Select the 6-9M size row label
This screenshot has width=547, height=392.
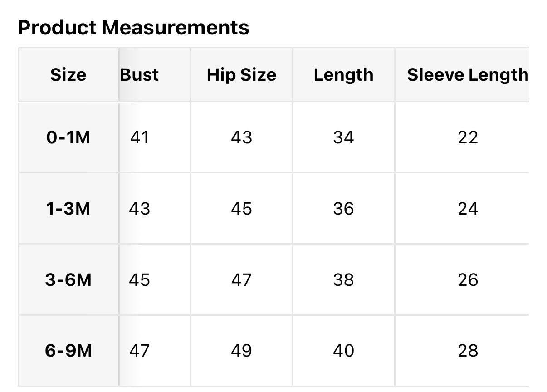pyautogui.click(x=68, y=351)
